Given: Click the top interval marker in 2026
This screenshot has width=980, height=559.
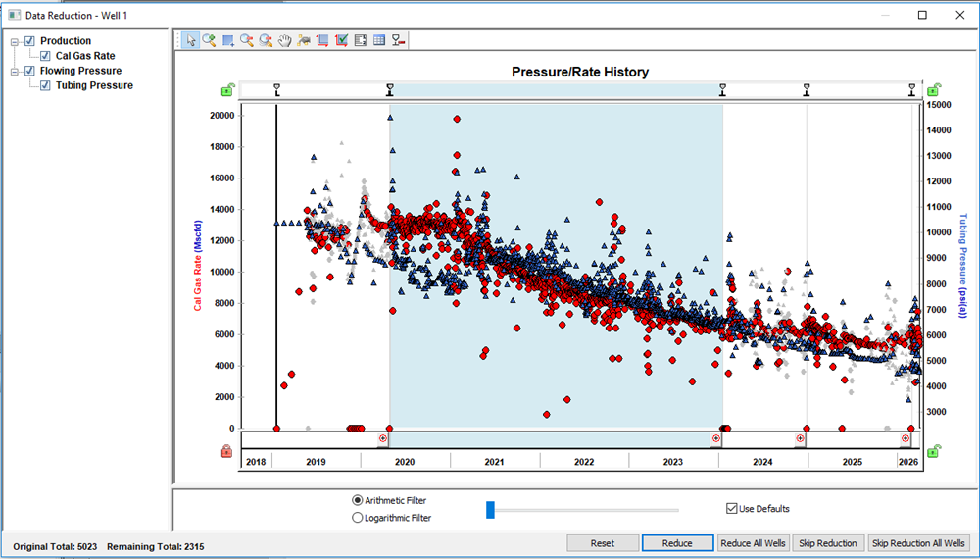Looking at the screenshot, I should 911,90.
